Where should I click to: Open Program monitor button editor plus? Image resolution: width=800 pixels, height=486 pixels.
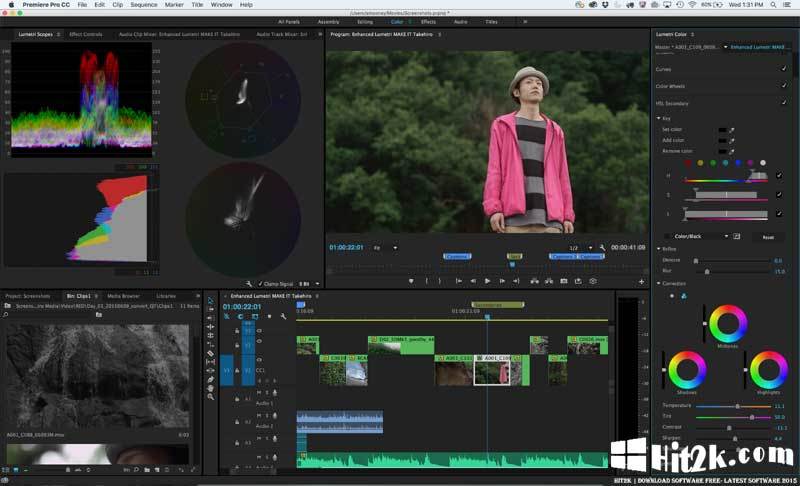click(641, 282)
